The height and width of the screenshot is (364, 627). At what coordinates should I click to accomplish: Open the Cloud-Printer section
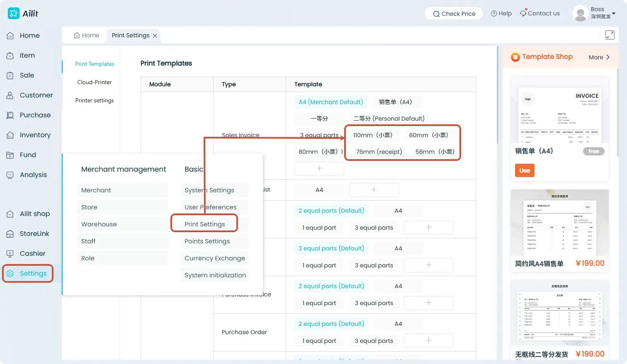(95, 82)
